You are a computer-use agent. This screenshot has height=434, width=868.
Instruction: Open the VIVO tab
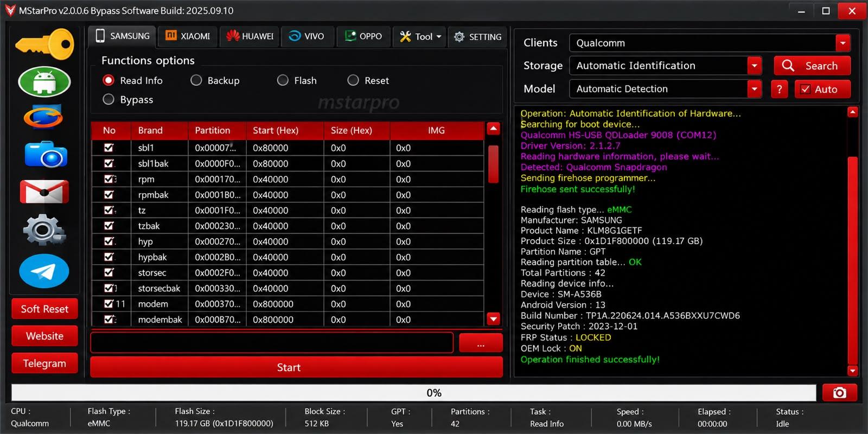[x=307, y=36]
